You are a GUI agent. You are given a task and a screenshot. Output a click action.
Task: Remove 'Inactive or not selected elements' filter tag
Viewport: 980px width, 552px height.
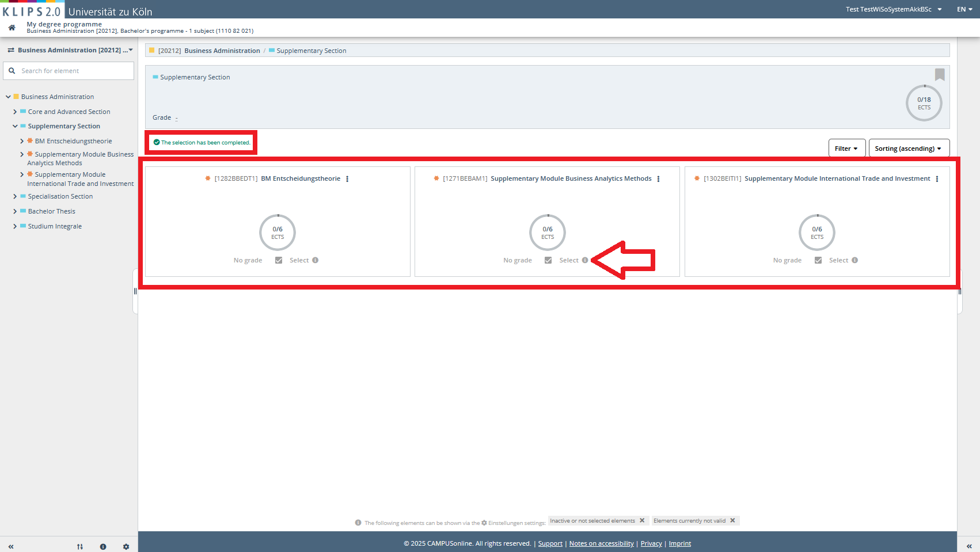[x=642, y=520]
